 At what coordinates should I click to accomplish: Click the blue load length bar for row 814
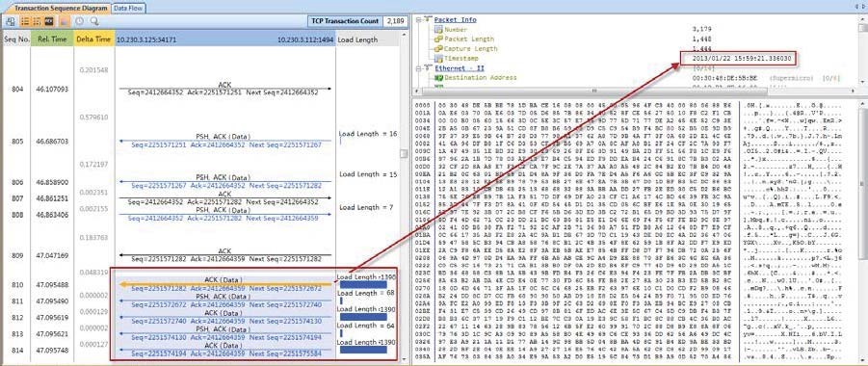tap(363, 350)
